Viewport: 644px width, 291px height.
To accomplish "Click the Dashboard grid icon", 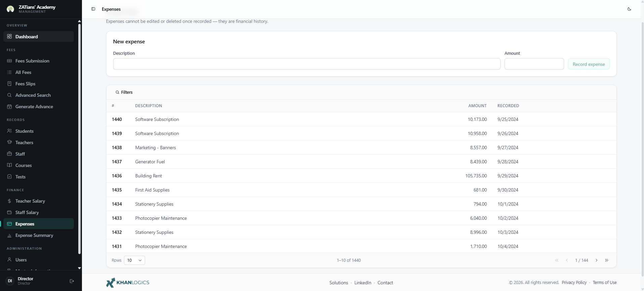I will click(9, 36).
